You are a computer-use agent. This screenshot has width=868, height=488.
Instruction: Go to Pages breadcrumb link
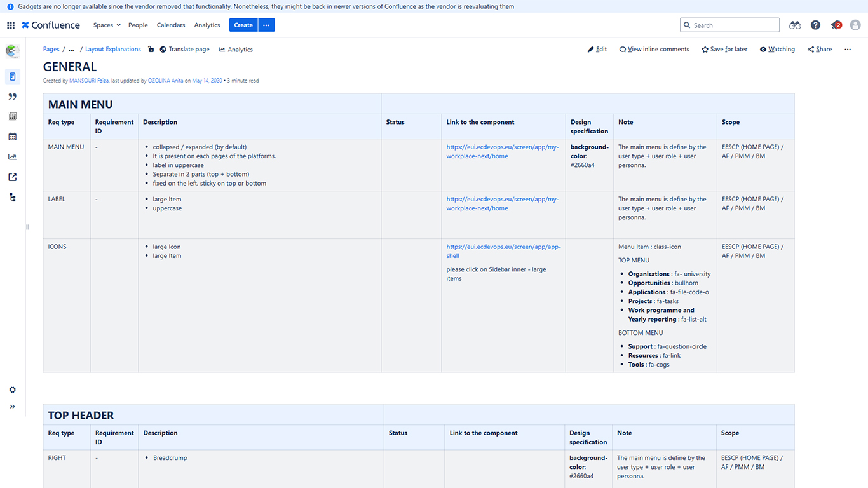click(x=51, y=50)
